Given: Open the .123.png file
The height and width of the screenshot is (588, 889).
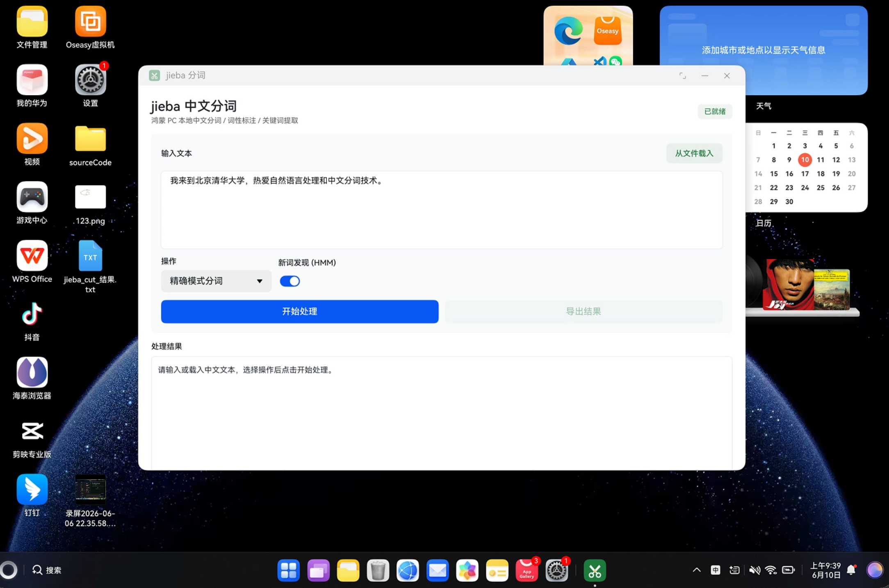Looking at the screenshot, I should point(90,197).
